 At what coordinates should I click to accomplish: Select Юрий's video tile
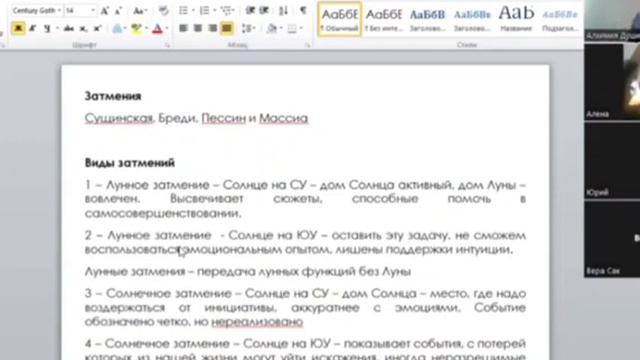point(612,160)
